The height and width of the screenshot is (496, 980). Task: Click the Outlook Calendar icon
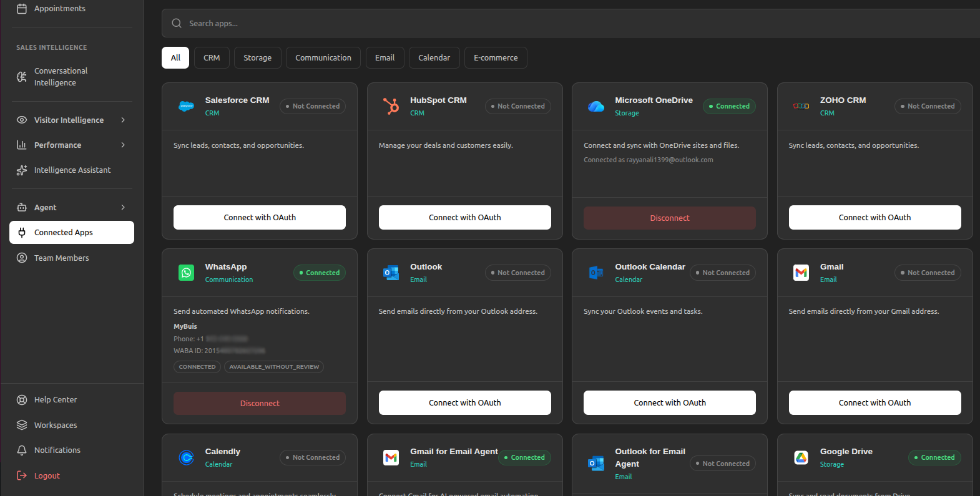596,273
